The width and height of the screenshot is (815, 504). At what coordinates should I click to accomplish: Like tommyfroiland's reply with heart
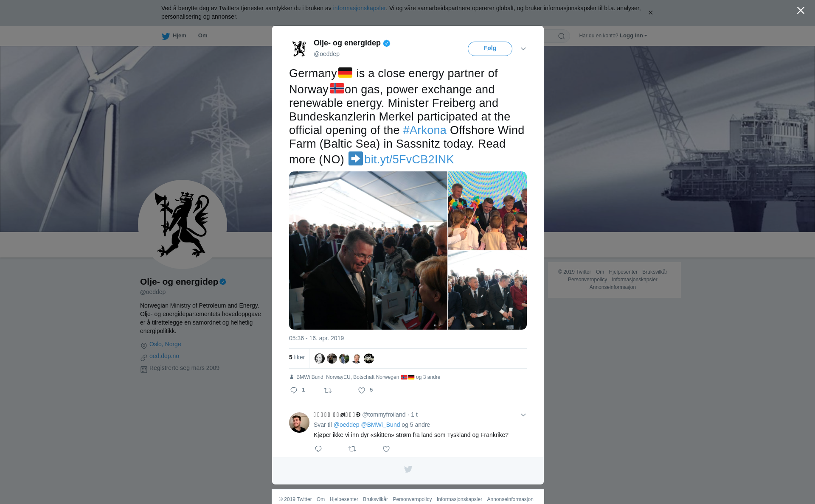[386, 449]
